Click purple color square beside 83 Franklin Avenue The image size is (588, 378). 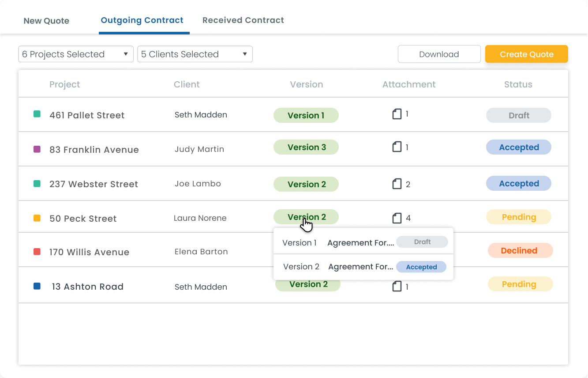(37, 149)
